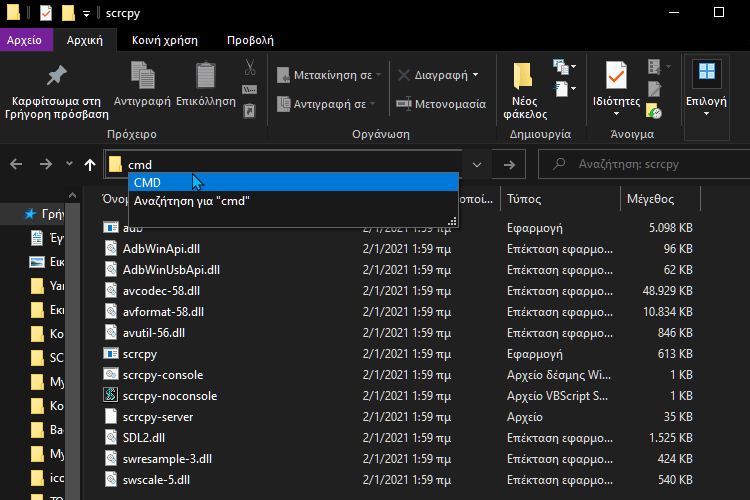Click the Go to arrow beside address bar
Screen dimensions: 750x500
pyautogui.click(x=509, y=165)
